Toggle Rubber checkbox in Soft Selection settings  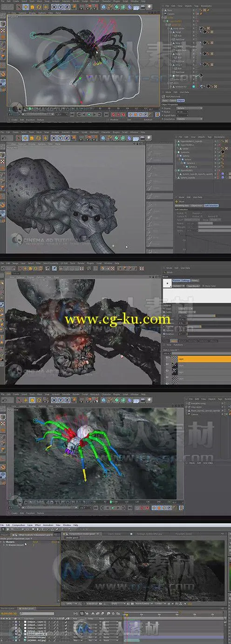(202, 216)
